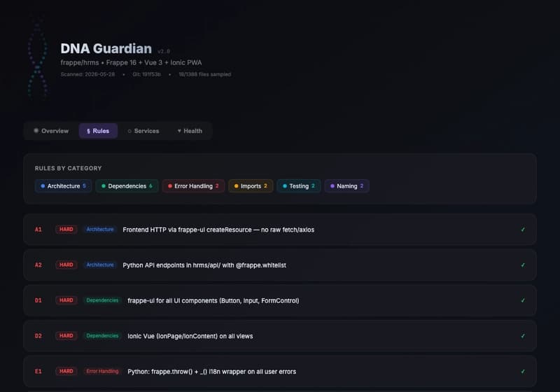Filter by Architecture category chip
Screen dimensions: 560x392
tap(63, 186)
